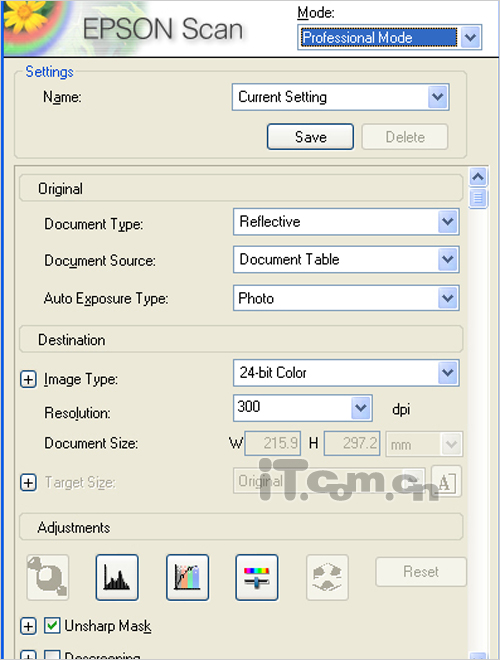Click the Target Size Original field
This screenshot has height=660, width=500.
330,481
